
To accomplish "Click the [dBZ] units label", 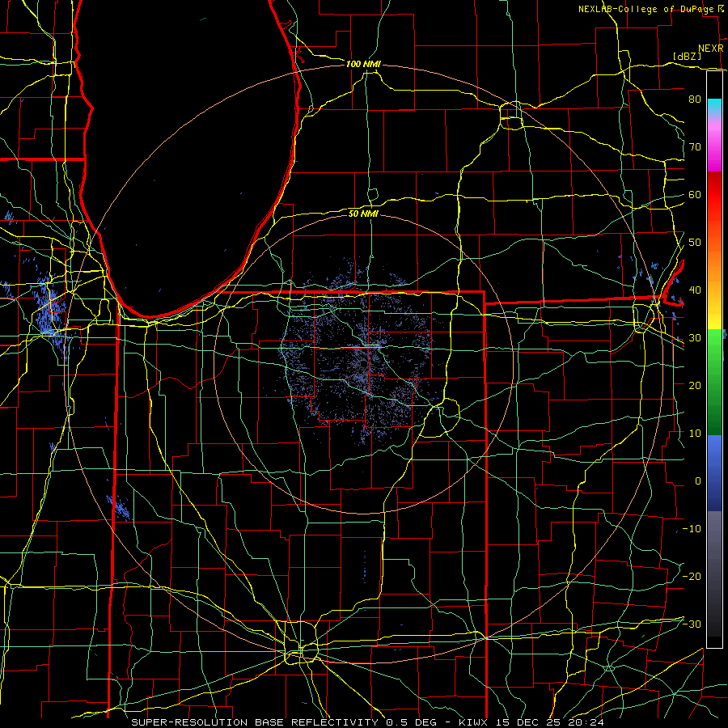I will [688, 57].
